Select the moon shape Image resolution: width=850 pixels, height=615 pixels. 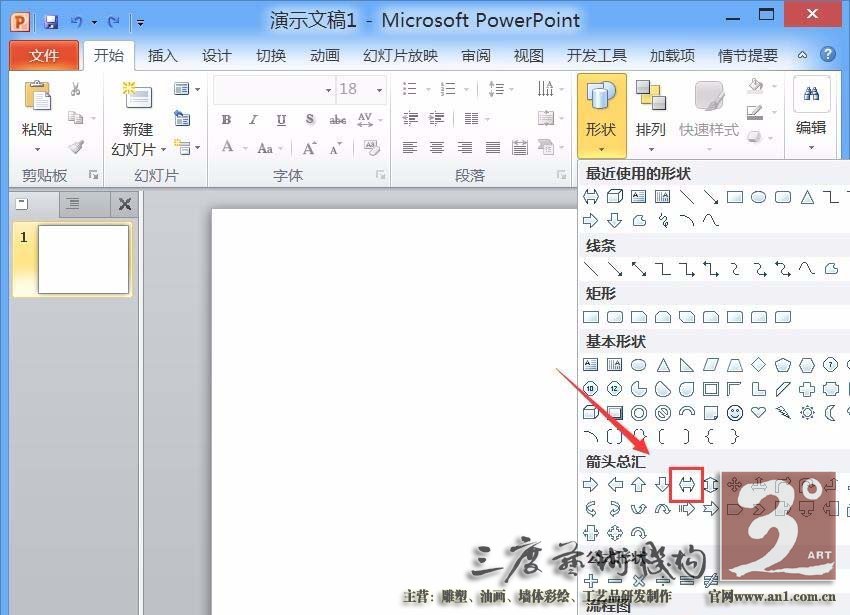[x=830, y=413]
